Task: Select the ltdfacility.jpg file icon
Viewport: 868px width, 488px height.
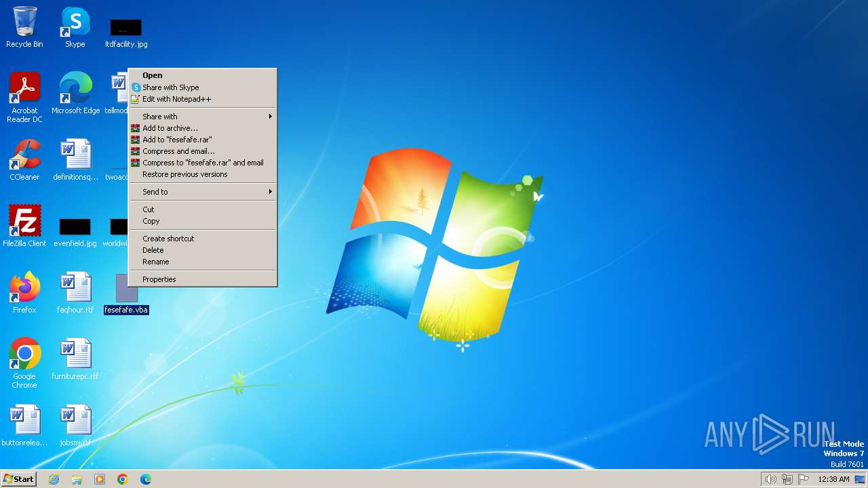Action: pyautogui.click(x=126, y=31)
